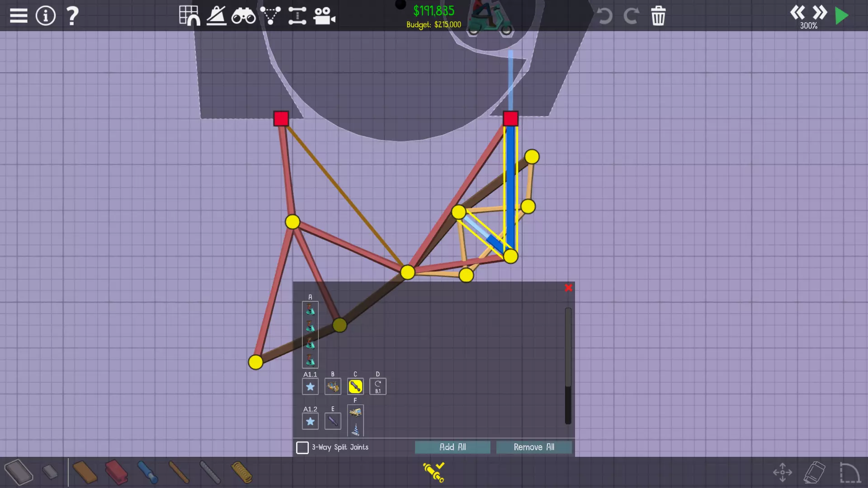Image resolution: width=868 pixels, height=488 pixels.
Task: Click Add All button
Action: (x=453, y=447)
